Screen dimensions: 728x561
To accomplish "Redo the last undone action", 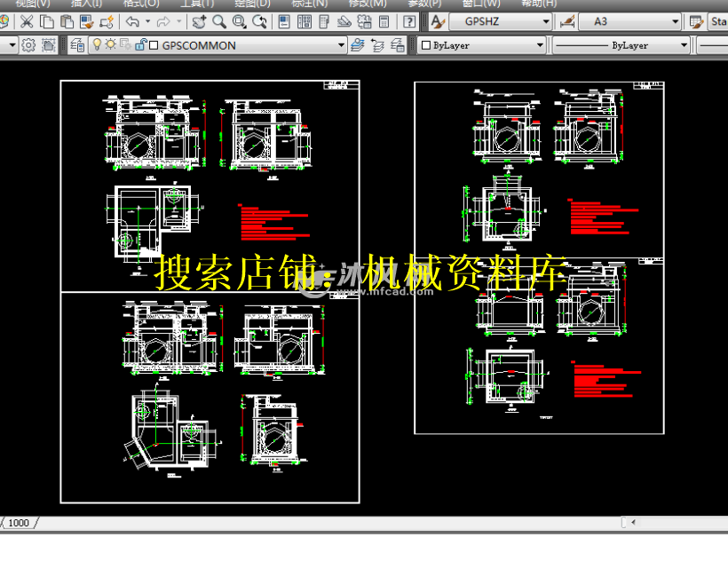I will [x=163, y=21].
